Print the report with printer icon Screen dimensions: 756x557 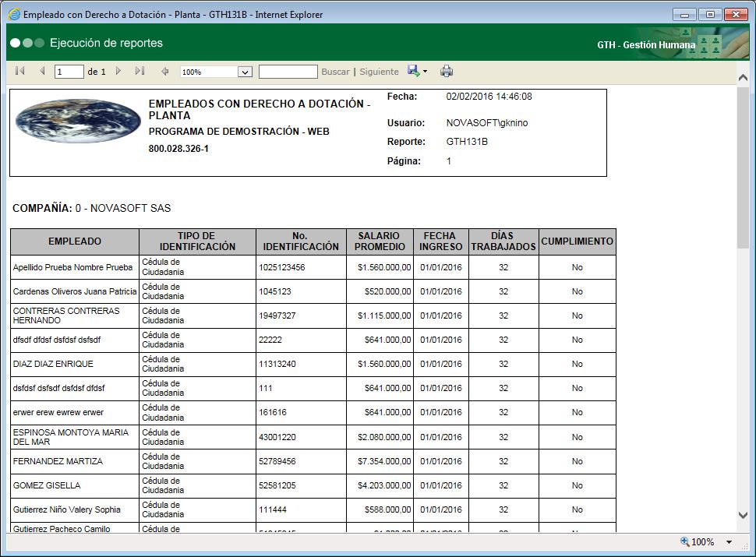point(447,72)
